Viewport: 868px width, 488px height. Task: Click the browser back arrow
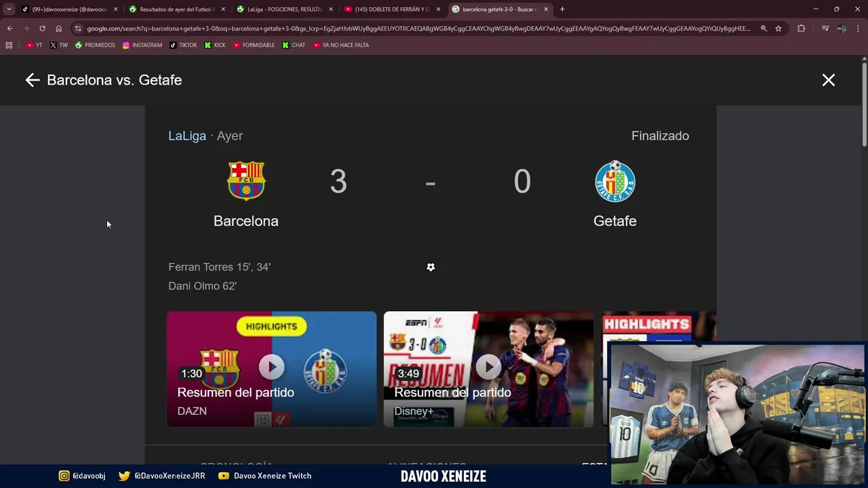click(9, 28)
